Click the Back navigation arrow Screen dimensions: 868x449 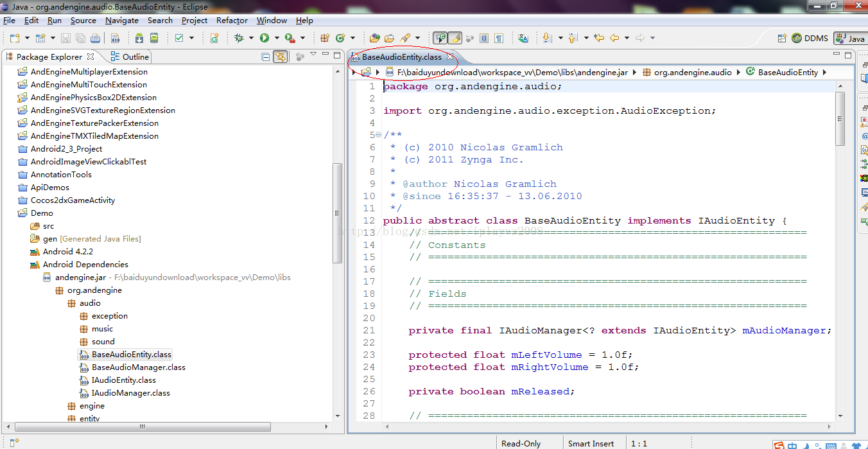(x=614, y=38)
